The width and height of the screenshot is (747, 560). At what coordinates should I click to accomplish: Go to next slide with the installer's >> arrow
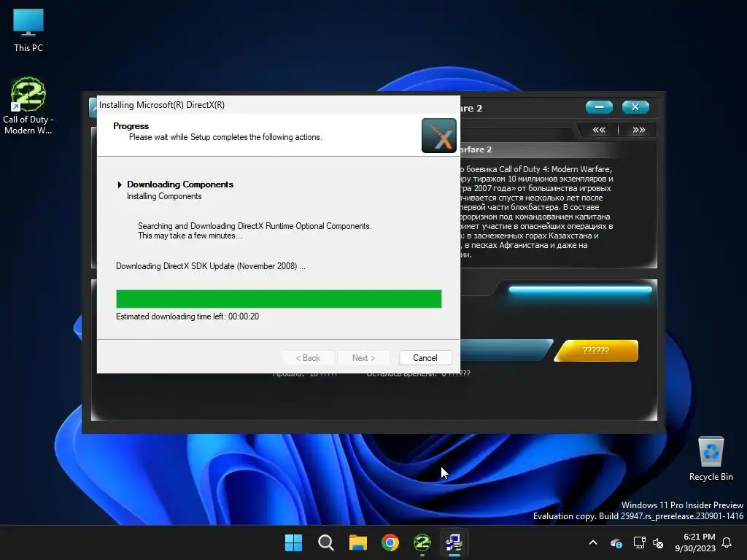pyautogui.click(x=638, y=130)
